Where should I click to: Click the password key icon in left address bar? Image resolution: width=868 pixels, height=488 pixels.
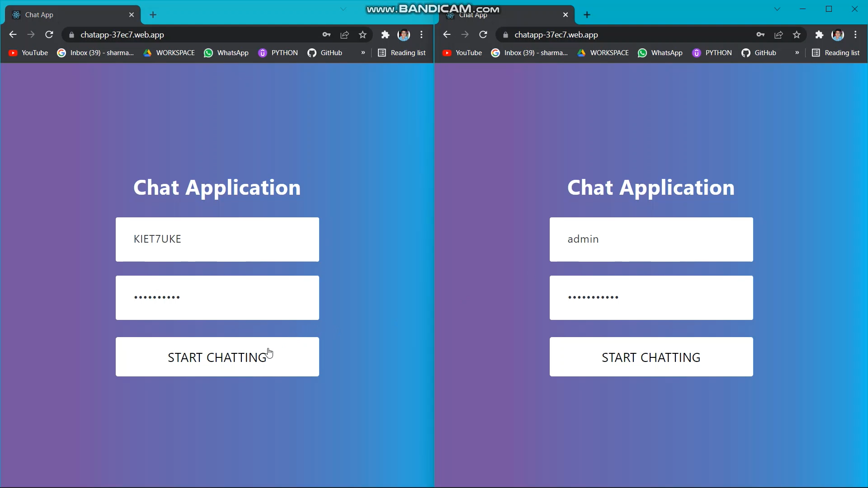click(x=326, y=35)
